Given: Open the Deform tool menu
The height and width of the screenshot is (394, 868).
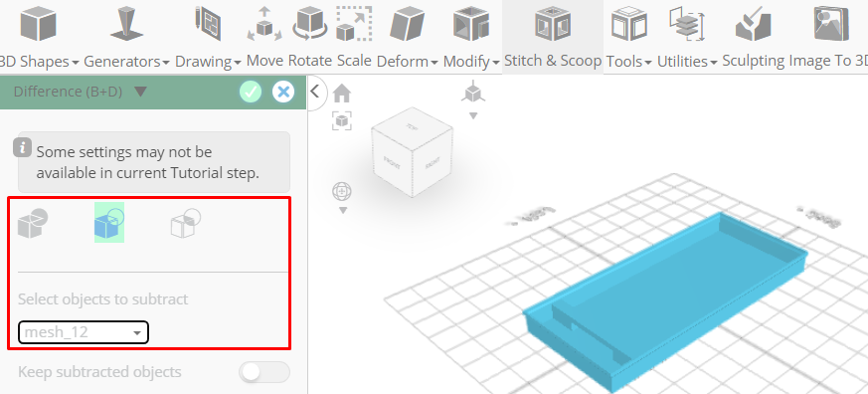Looking at the screenshot, I should click(x=408, y=37).
